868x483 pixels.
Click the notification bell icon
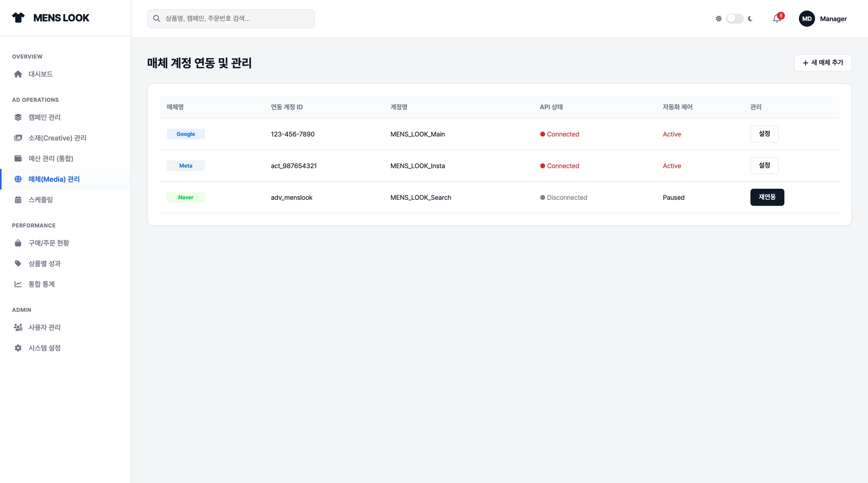click(x=776, y=19)
